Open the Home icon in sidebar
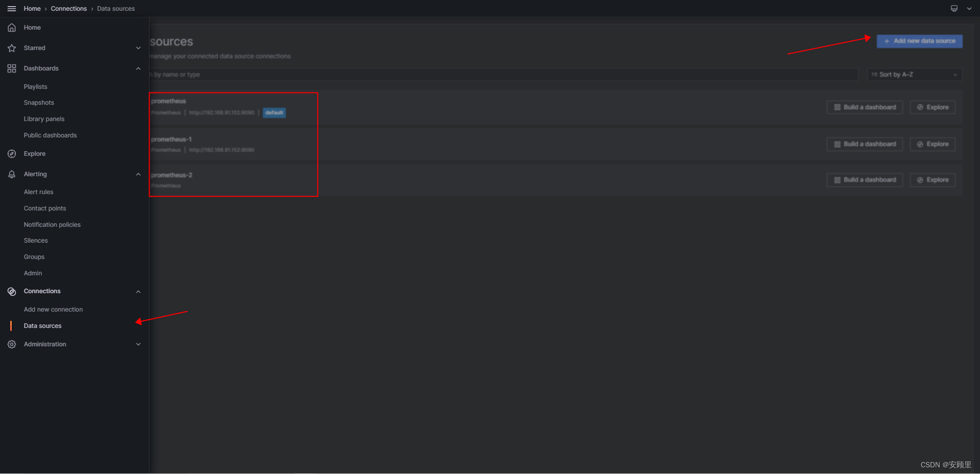980x474 pixels. [x=12, y=28]
